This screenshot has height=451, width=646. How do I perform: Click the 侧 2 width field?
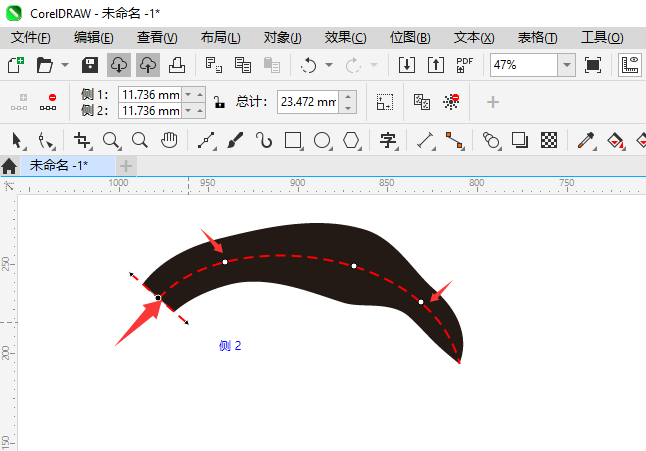pos(150,110)
